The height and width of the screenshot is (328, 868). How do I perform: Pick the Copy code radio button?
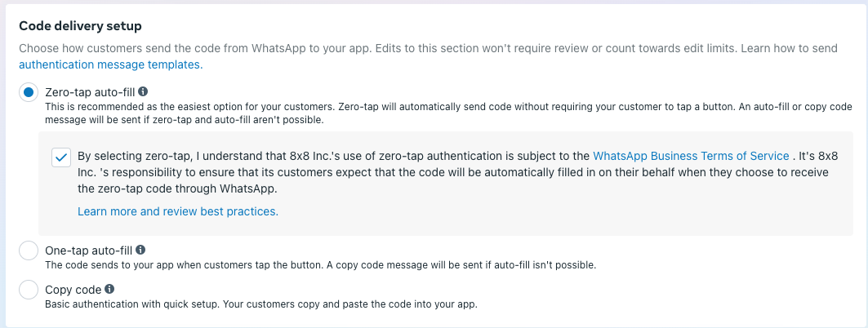pyautogui.click(x=29, y=290)
